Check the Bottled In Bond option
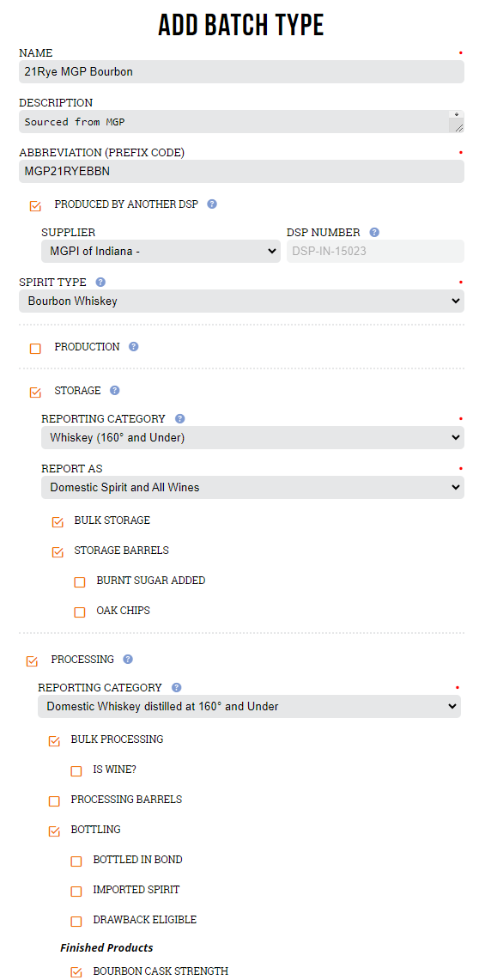Image resolution: width=479 pixels, height=980 pixels. (x=76, y=861)
